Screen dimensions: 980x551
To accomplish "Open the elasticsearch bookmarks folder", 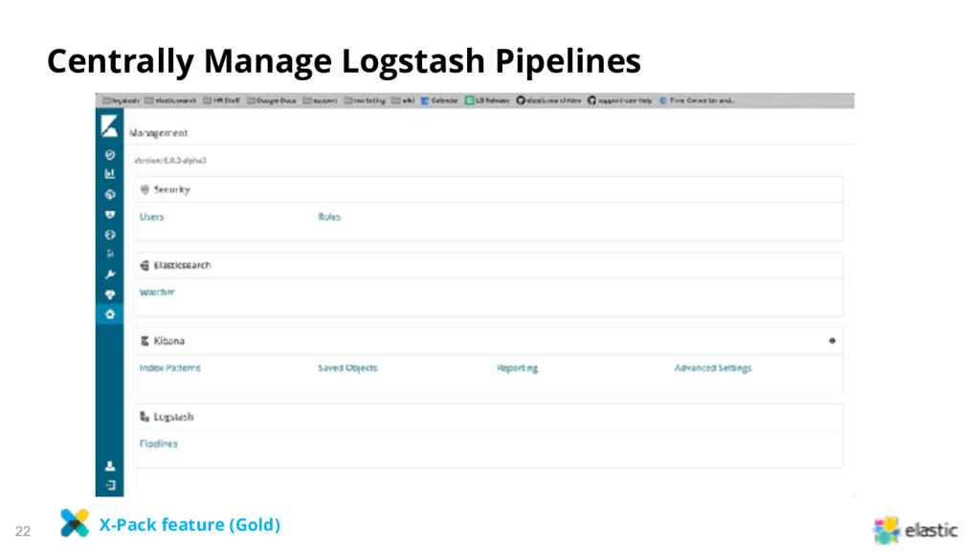I will pos(170,100).
